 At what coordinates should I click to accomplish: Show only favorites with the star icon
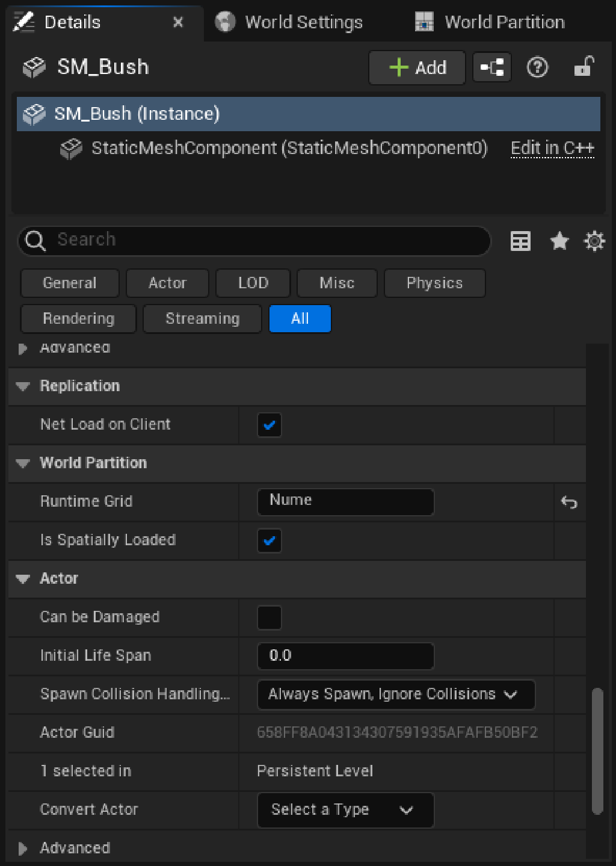(559, 241)
